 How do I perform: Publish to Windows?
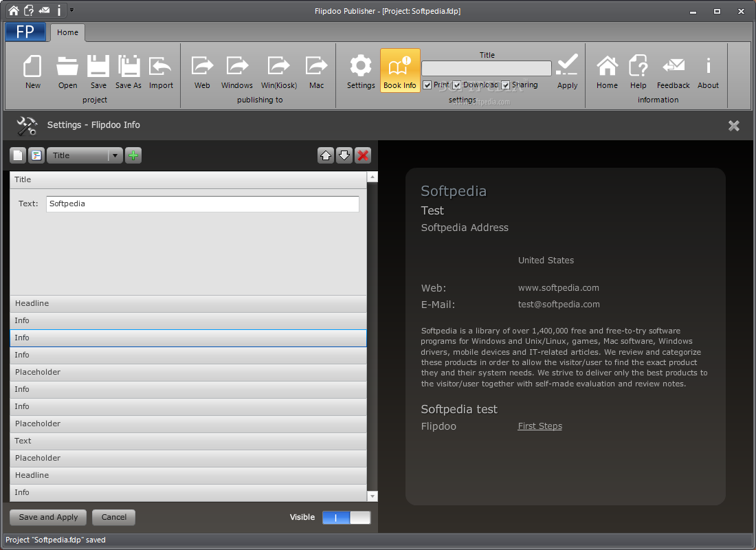(236, 72)
